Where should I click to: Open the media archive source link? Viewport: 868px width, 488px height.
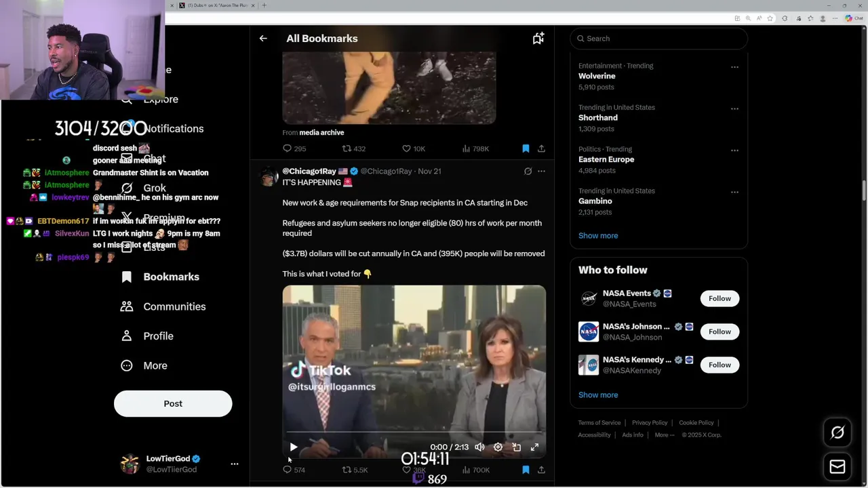321,133
